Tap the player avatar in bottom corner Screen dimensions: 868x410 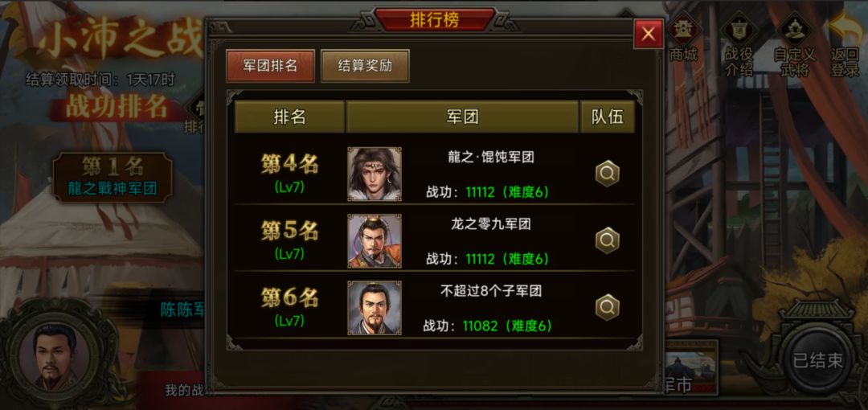coord(55,355)
